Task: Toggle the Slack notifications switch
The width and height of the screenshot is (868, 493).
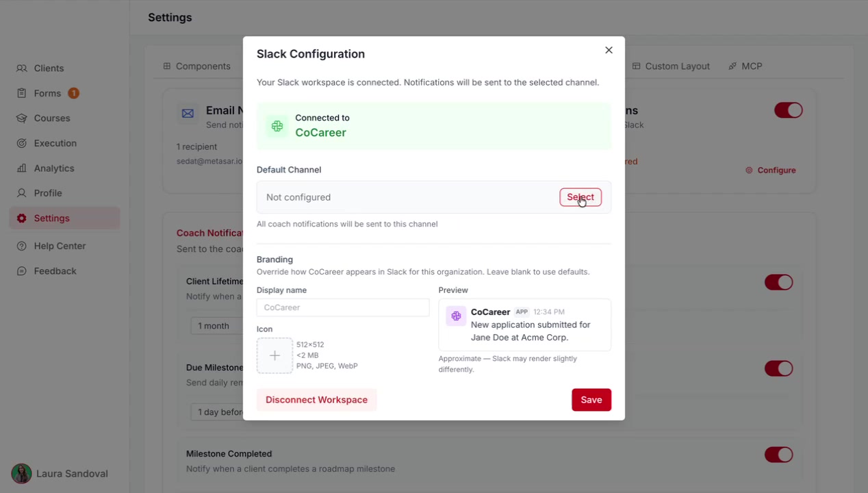Action: pyautogui.click(x=788, y=110)
